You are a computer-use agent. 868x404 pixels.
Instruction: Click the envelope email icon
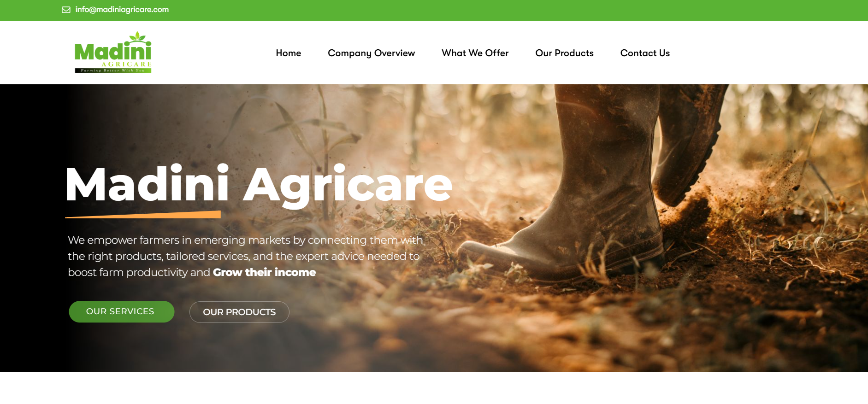[66, 10]
